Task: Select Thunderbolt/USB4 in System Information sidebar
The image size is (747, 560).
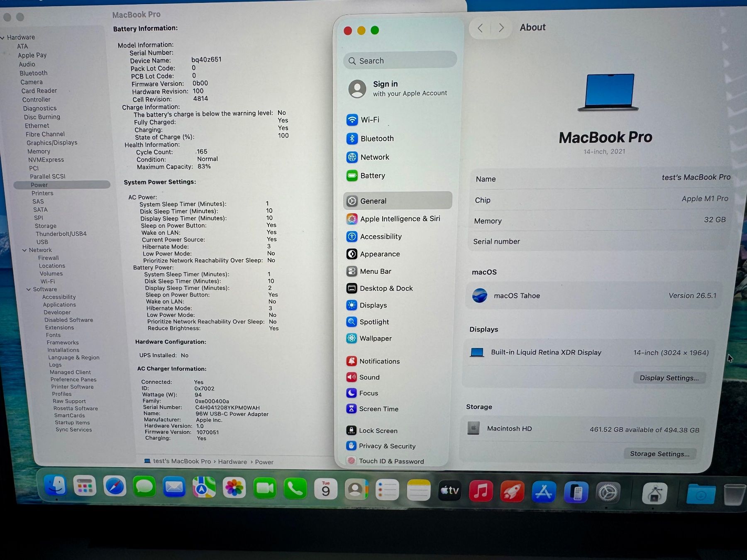Action: (61, 234)
